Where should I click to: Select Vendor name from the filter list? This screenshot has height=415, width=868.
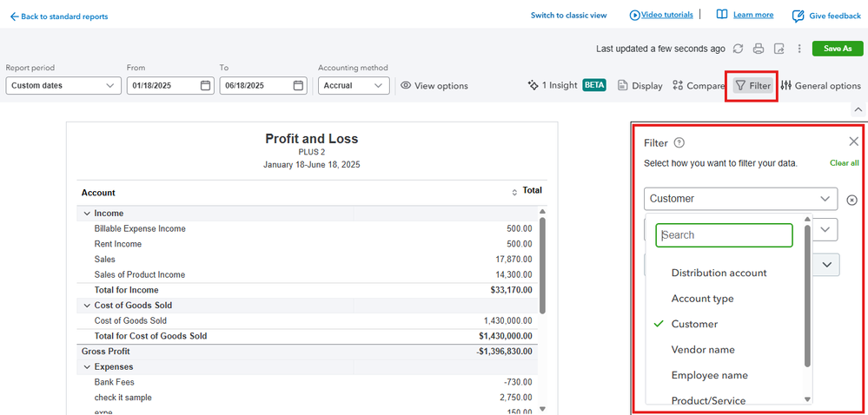(703, 350)
